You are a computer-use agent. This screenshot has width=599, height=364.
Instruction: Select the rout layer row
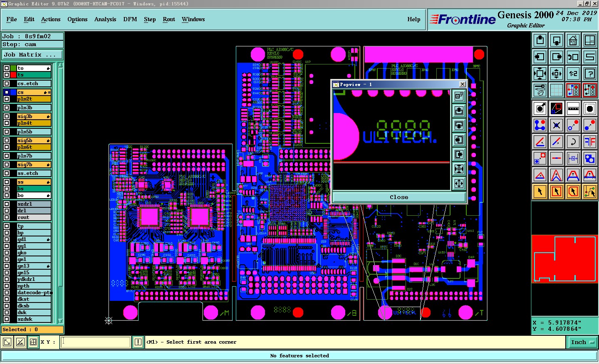point(34,217)
